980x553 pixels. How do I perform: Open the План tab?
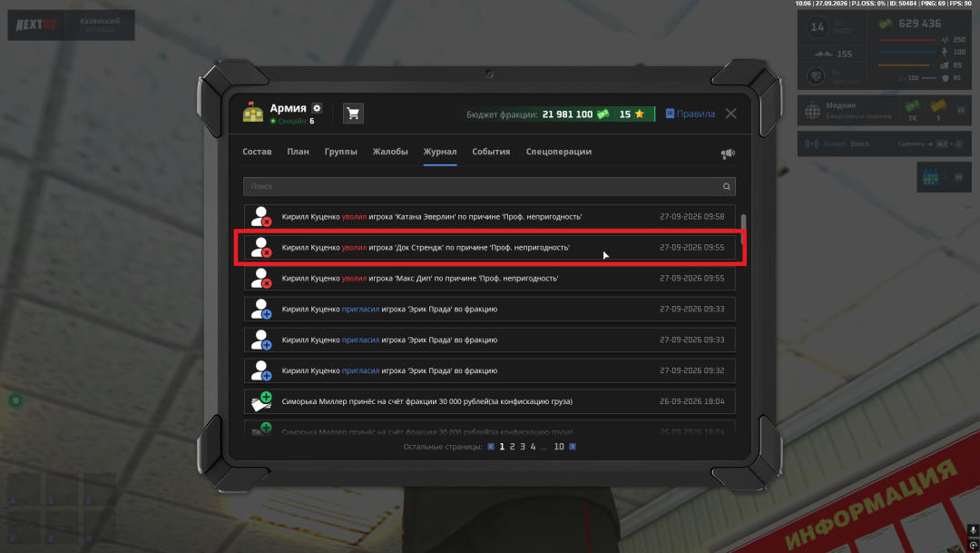click(299, 152)
